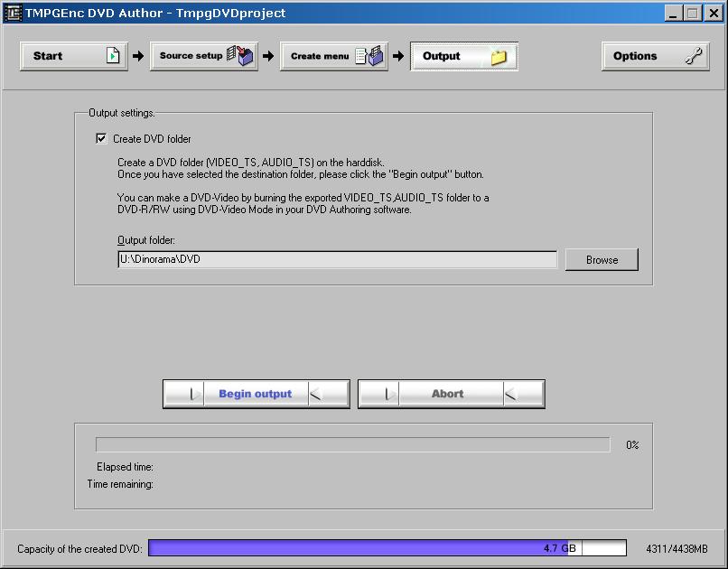Image resolution: width=728 pixels, height=569 pixels.
Task: Click the page icon on the Start button
Action: (113, 56)
